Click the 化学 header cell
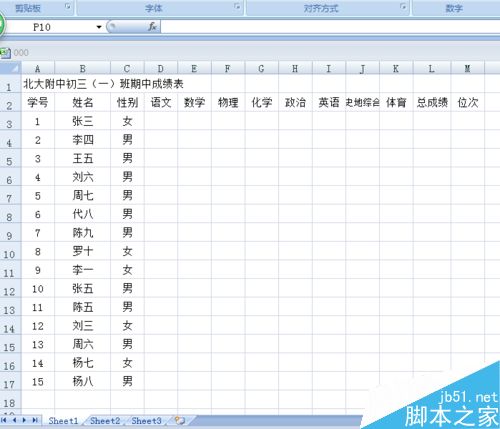This screenshot has width=500, height=429. [x=262, y=102]
